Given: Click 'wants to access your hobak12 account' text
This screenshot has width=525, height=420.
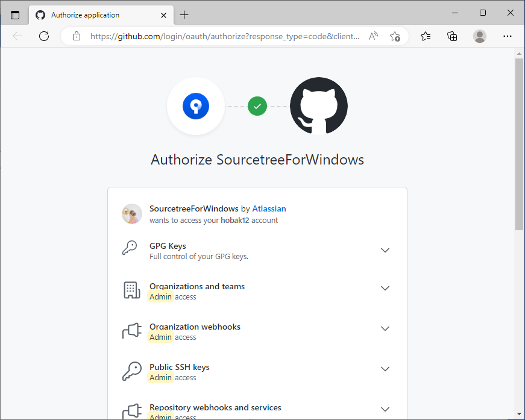Looking at the screenshot, I should [x=213, y=220].
